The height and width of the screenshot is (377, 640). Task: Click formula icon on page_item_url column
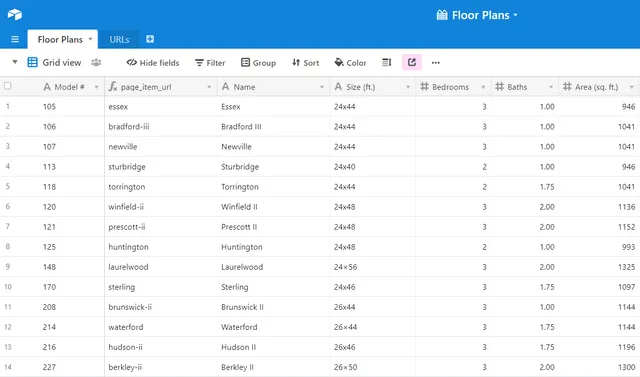point(113,86)
